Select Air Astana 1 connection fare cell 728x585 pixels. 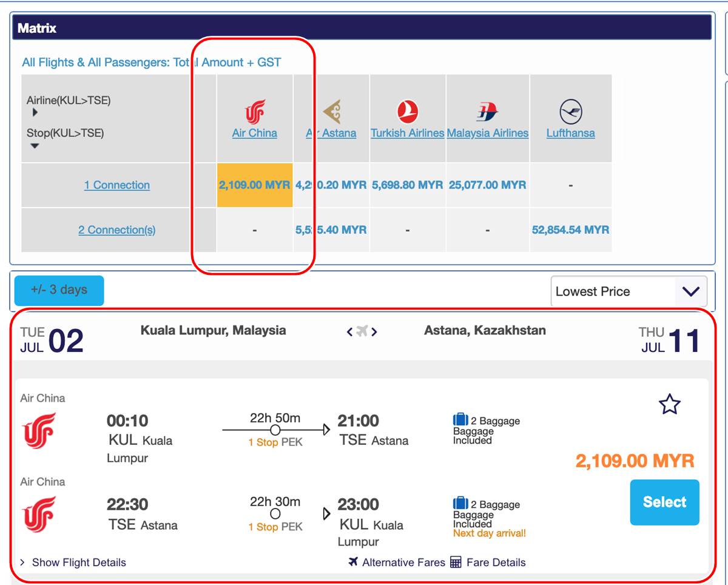pyautogui.click(x=331, y=185)
